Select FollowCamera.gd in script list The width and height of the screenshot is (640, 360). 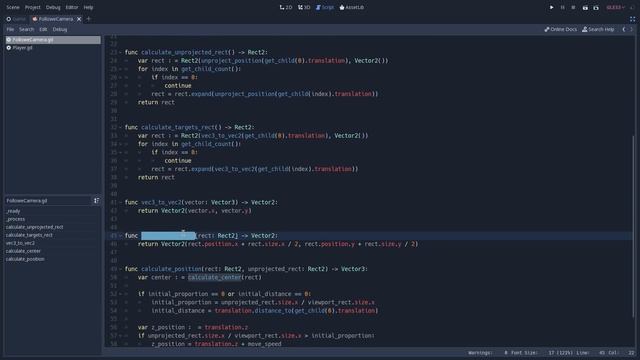tap(53, 40)
